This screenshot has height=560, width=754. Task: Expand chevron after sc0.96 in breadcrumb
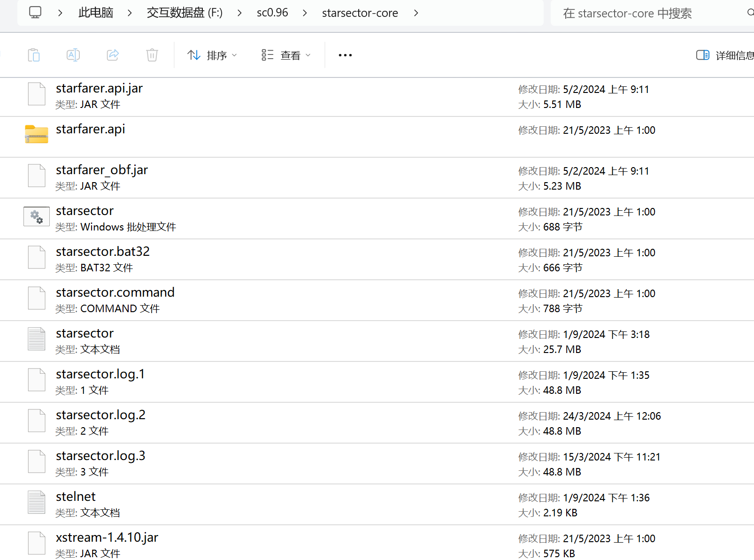point(305,13)
